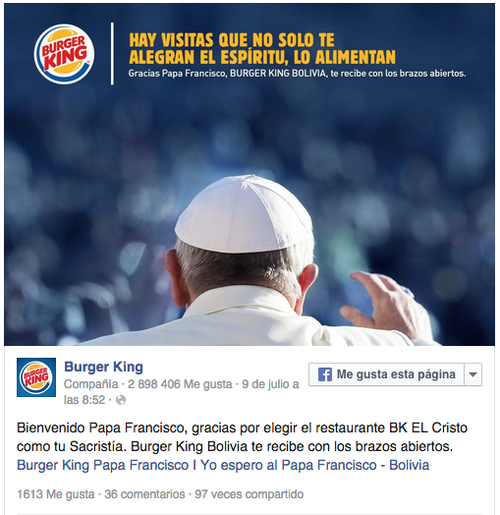The image size is (500, 515).
Task: Click the yellow headline HAY VISITAS QUE NO SOLO TE
Action: pos(232,40)
